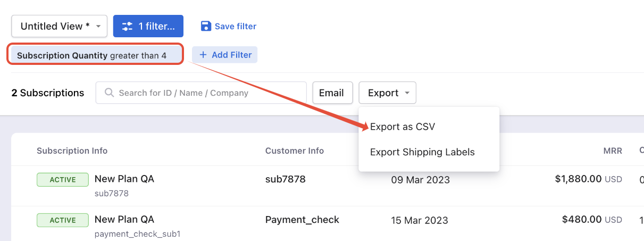Viewport: 644px width, 241px height.
Task: Click the Save filter floppy disk icon
Action: [206, 26]
